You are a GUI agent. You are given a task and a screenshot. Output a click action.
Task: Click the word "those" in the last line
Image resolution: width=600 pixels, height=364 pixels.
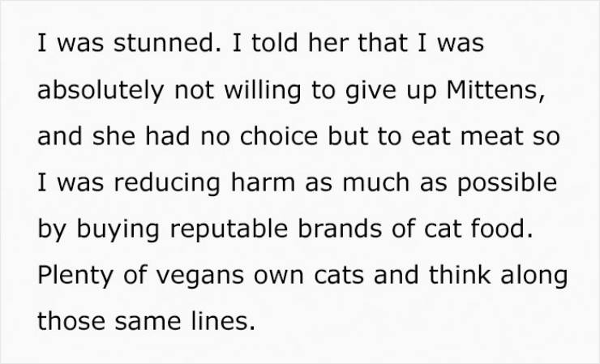[x=71, y=321]
